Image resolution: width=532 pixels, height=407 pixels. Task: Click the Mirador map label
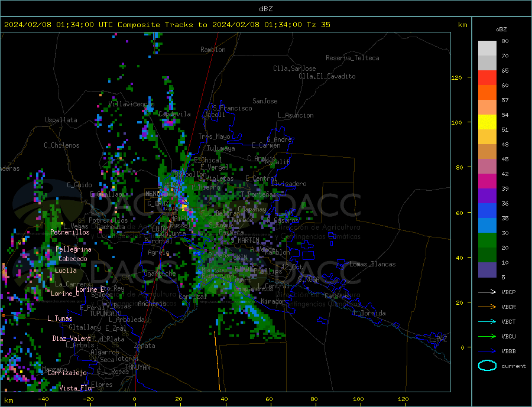(x=273, y=301)
